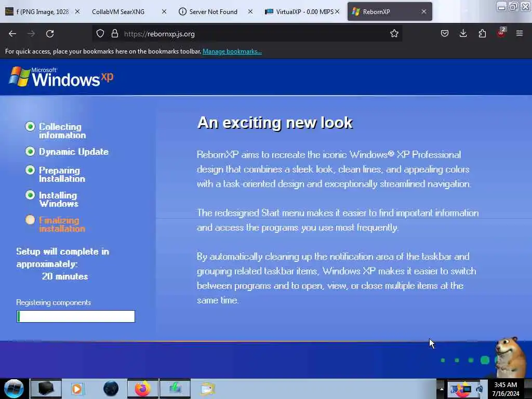Reload the RebornXP page

(x=50, y=34)
